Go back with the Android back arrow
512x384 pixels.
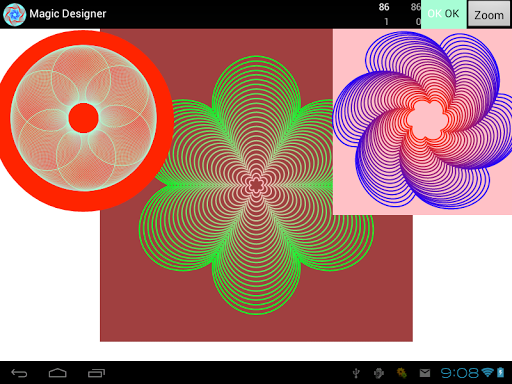click(19, 373)
